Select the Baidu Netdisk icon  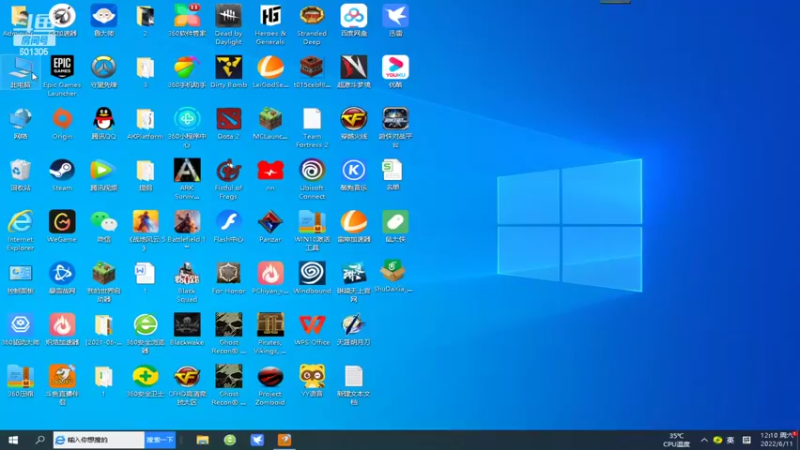coord(354,16)
